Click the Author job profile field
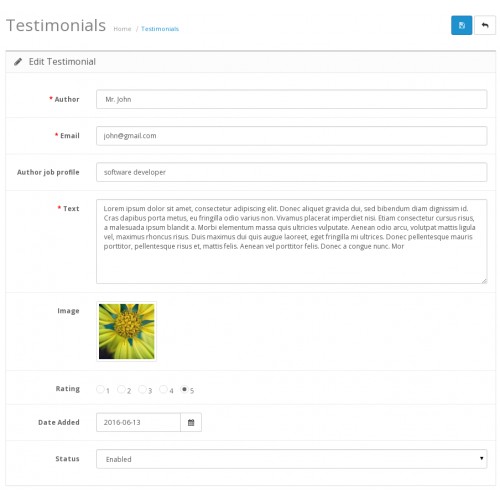Image resolution: width=500 pixels, height=500 pixels. [292, 172]
